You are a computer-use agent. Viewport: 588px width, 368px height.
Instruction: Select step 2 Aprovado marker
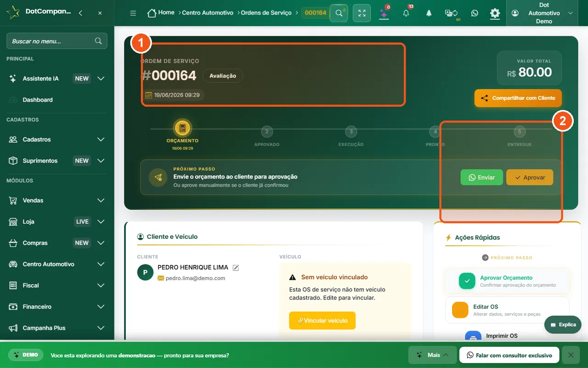267,132
